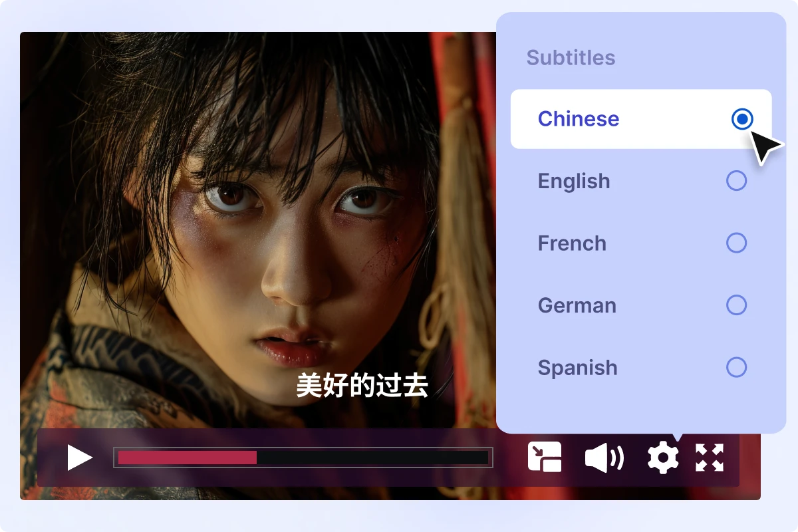Select the Chinese radio button
798x532 pixels.
point(742,119)
